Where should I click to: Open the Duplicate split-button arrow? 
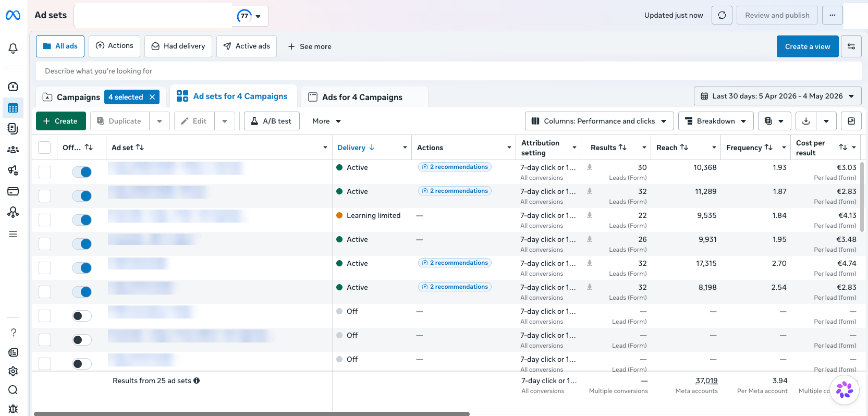point(160,121)
